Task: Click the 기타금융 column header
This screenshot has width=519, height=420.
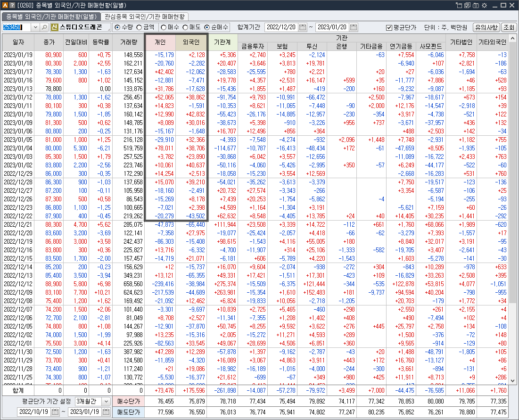Action: [371, 46]
